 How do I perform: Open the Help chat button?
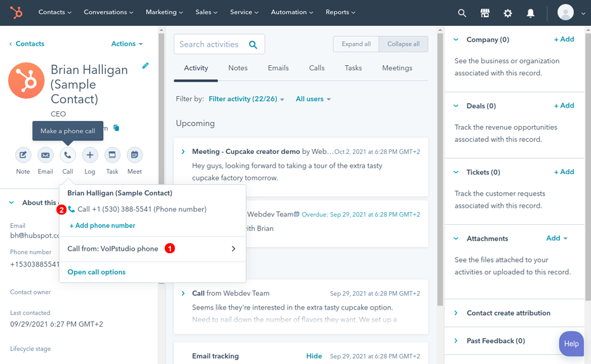click(571, 344)
